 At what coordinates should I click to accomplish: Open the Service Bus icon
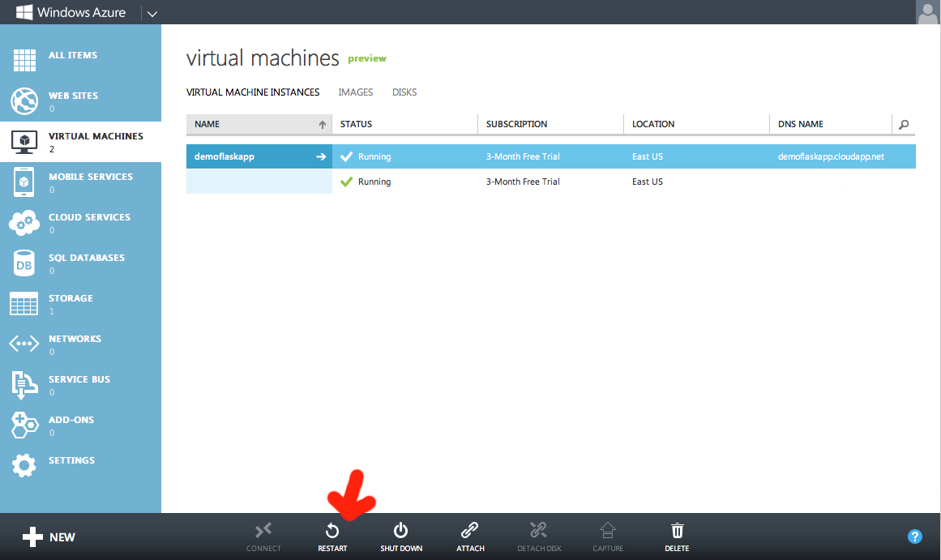coord(24,385)
